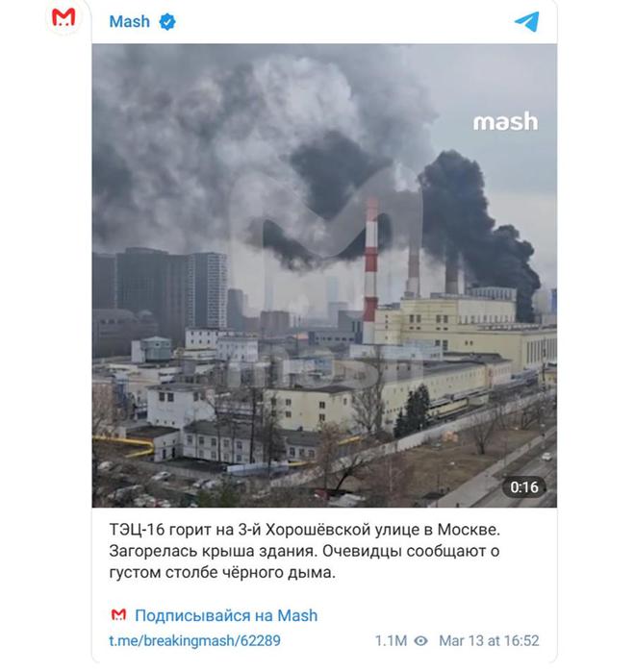Click the Mash channel name

click(130, 21)
